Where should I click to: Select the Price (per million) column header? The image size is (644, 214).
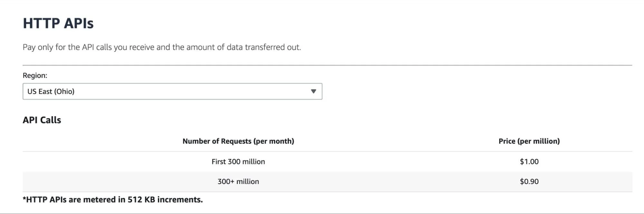pos(529,141)
